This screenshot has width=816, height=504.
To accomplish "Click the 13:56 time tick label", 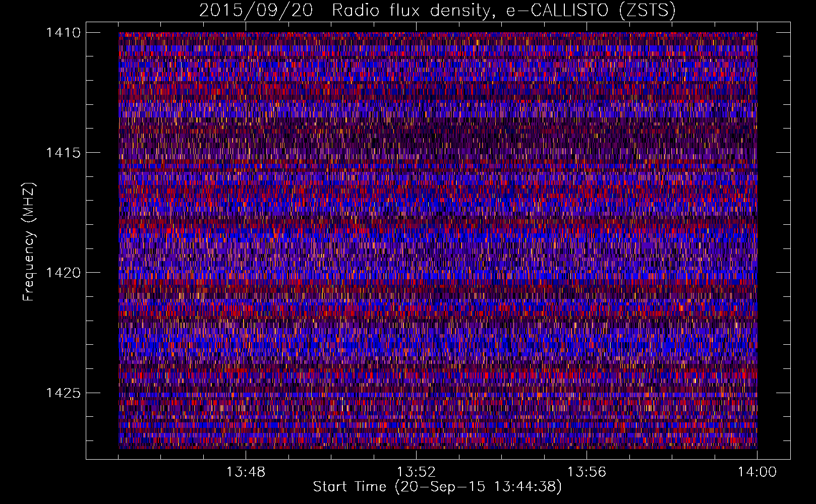I will [587, 472].
